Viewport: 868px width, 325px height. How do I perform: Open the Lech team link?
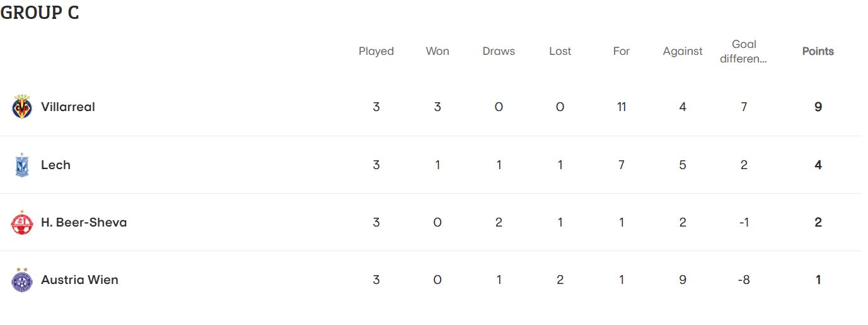[55, 165]
